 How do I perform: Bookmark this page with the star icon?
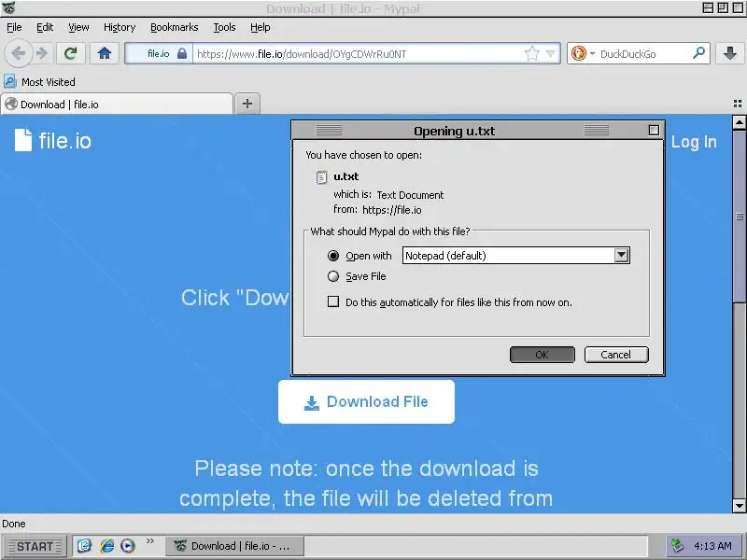click(531, 53)
